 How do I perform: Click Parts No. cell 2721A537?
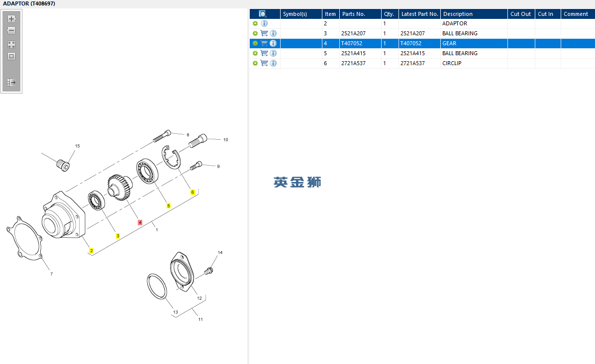[x=360, y=63]
